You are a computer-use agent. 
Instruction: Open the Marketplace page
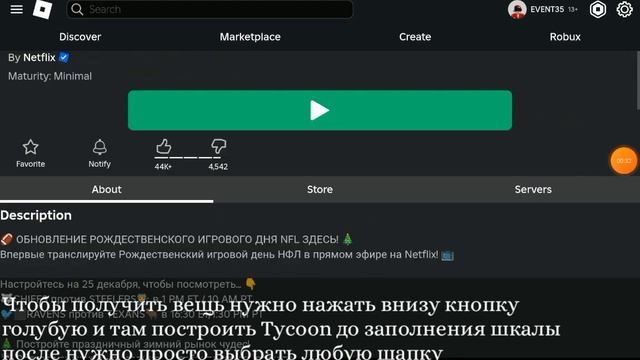250,37
